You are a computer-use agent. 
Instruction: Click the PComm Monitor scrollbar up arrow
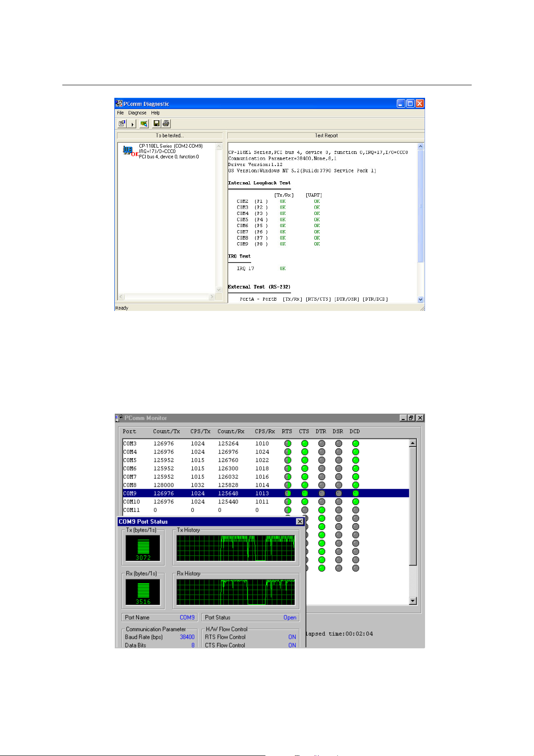point(413,443)
